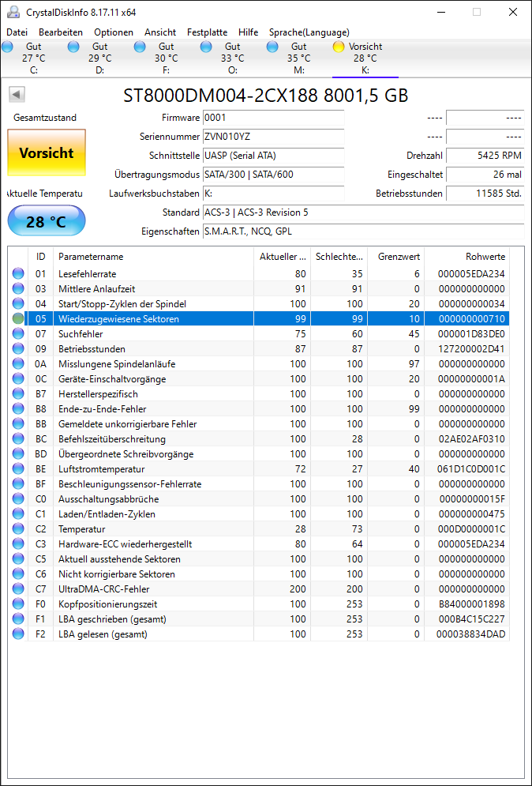This screenshot has height=786, width=532.
Task: Click the yellow Vorsicht health status button
Action: 47,152
